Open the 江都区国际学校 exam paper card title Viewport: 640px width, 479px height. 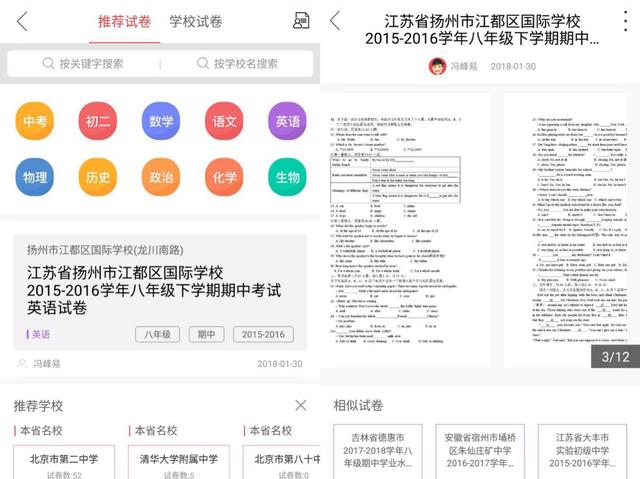click(x=154, y=290)
